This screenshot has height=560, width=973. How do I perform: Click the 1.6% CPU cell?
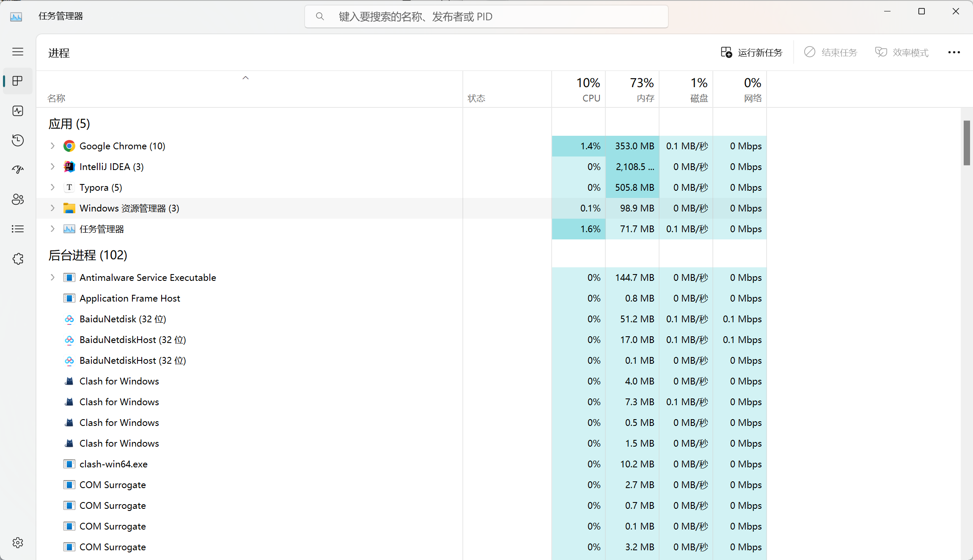pyautogui.click(x=579, y=229)
